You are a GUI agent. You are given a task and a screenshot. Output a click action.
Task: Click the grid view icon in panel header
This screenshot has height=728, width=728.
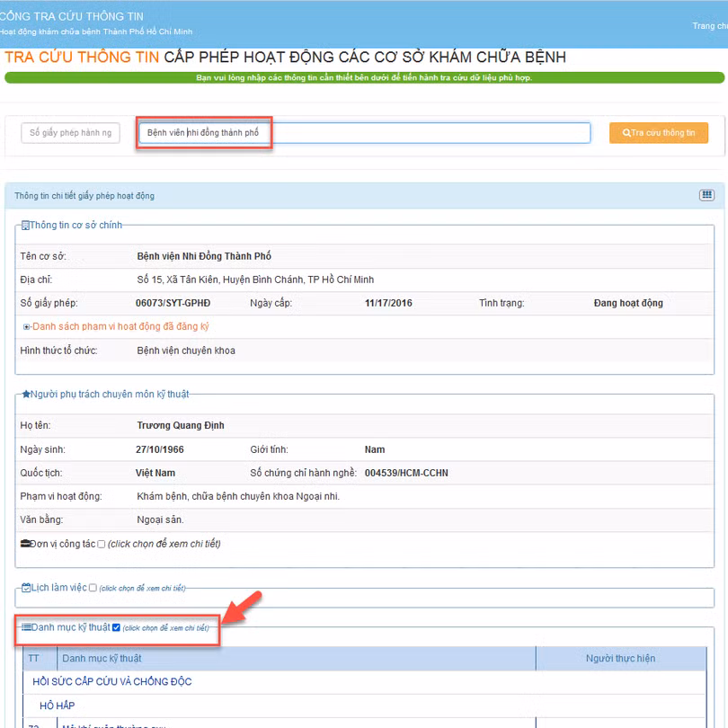pyautogui.click(x=706, y=195)
